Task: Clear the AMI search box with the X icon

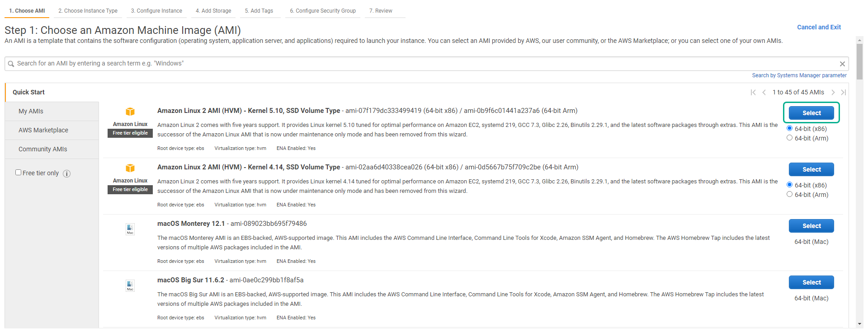Action: pyautogui.click(x=842, y=64)
